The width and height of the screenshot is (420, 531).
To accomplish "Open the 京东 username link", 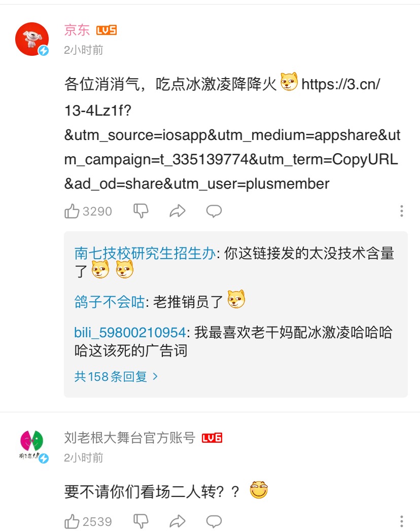I will tap(77, 30).
